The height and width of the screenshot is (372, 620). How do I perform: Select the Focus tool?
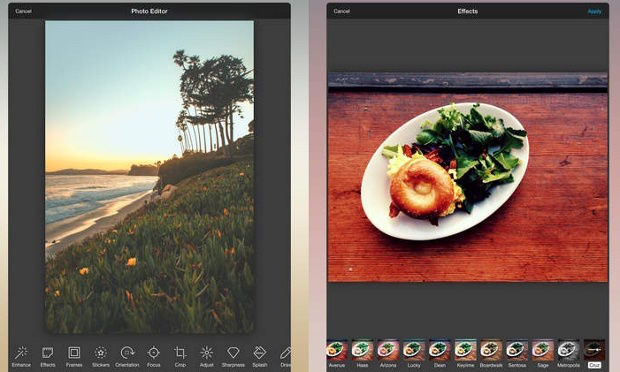click(x=153, y=356)
